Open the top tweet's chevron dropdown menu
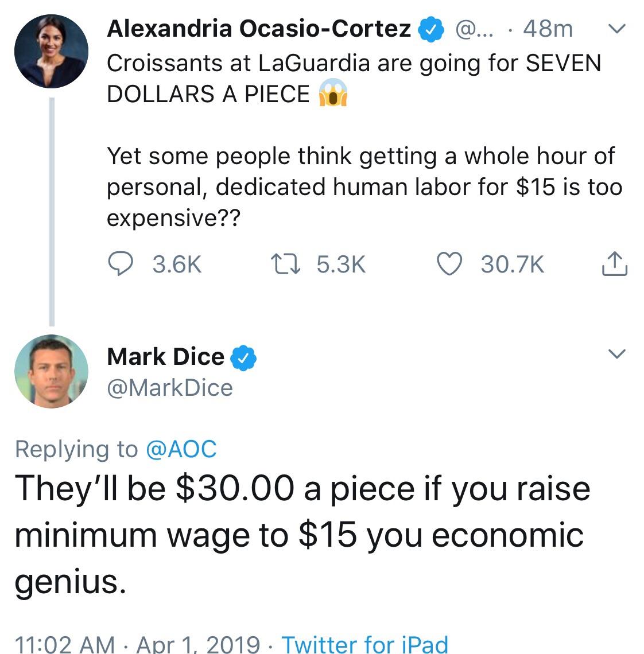Screen dimensions: 644x654 click(x=616, y=28)
